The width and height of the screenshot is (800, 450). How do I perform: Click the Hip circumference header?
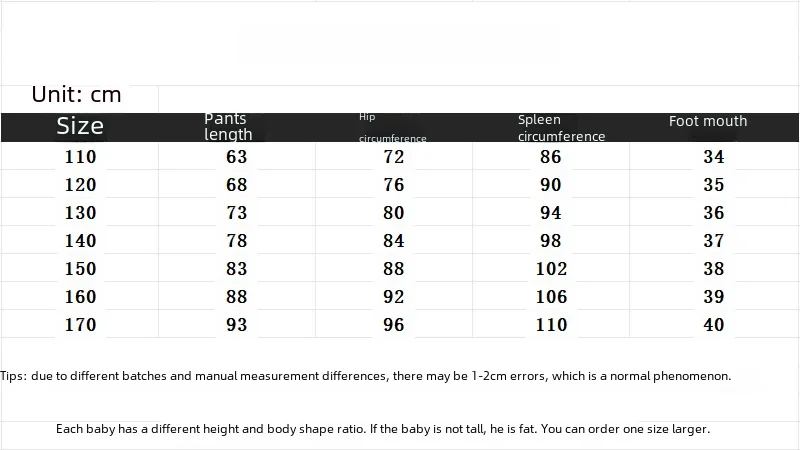[x=392, y=128]
